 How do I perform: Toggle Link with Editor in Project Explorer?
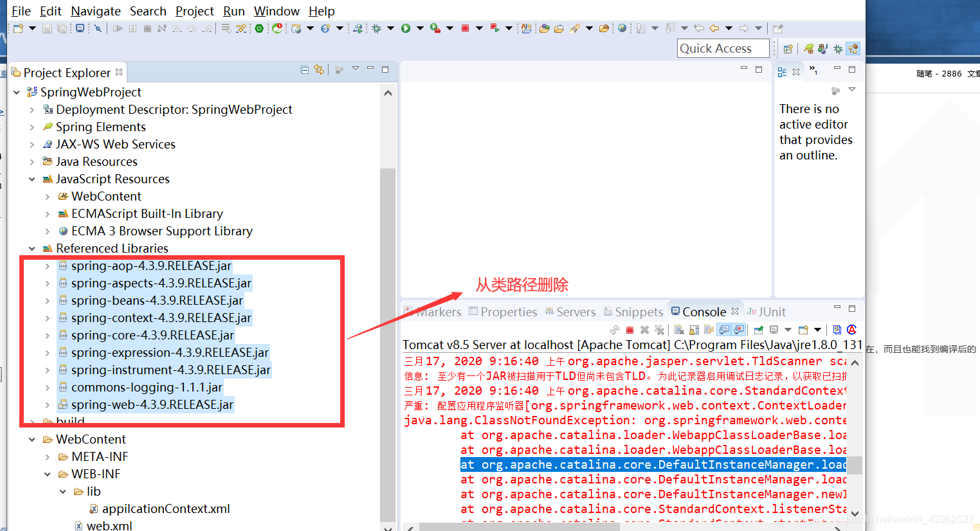click(318, 69)
